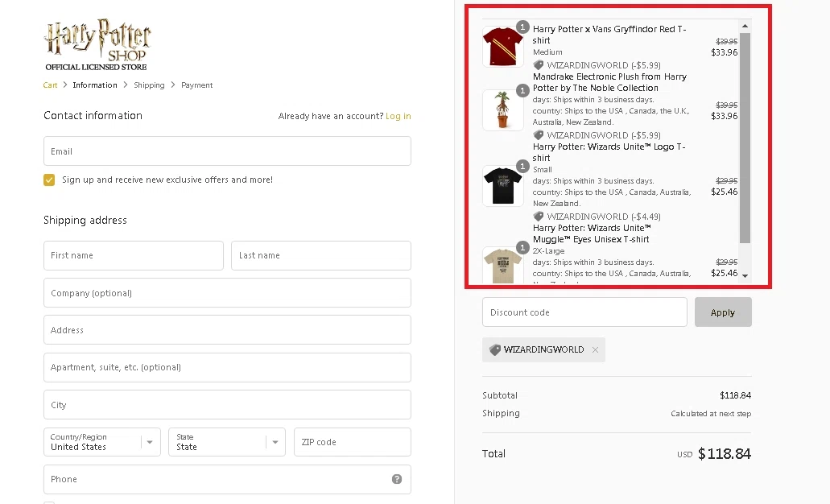Focus the Address field
The height and width of the screenshot is (504, 830).
pos(227,330)
